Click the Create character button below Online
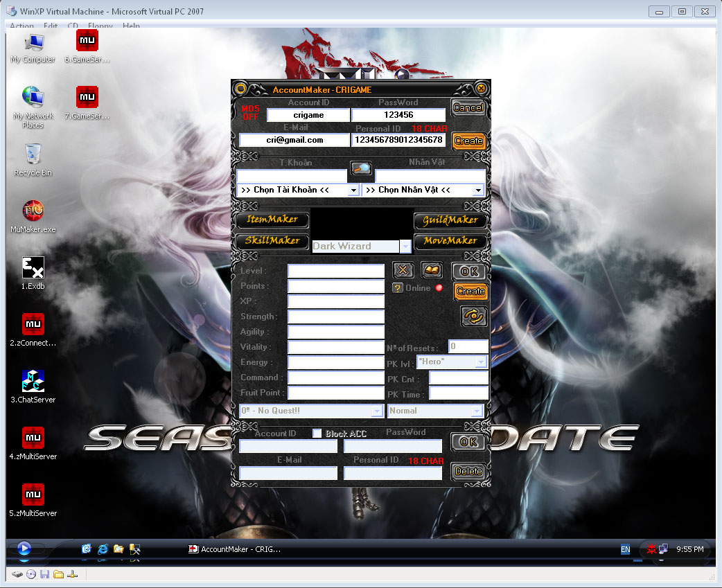 tap(470, 291)
